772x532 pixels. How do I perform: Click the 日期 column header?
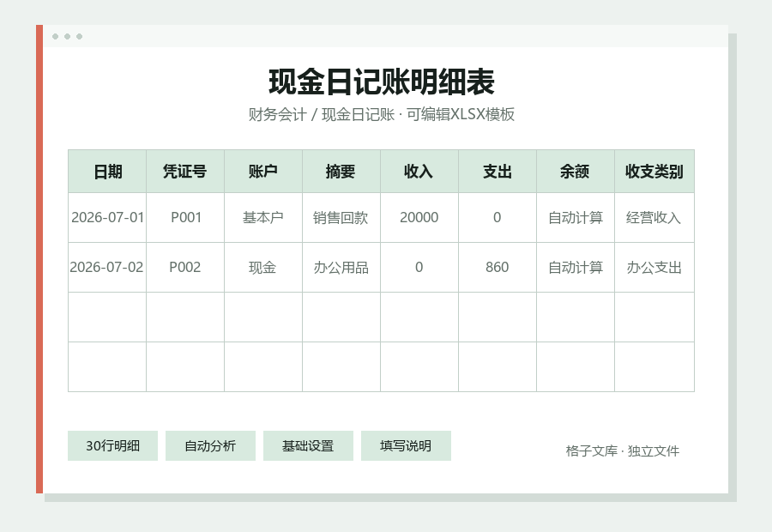coord(107,172)
